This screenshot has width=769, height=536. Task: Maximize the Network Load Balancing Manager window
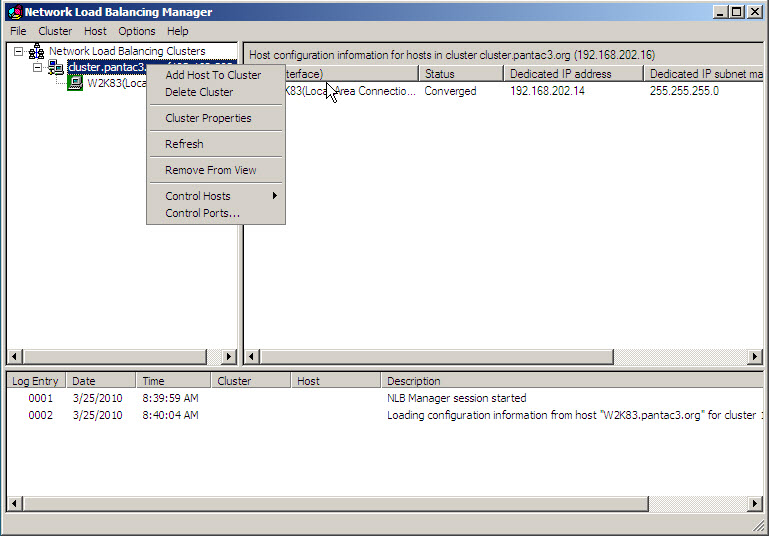pos(737,12)
